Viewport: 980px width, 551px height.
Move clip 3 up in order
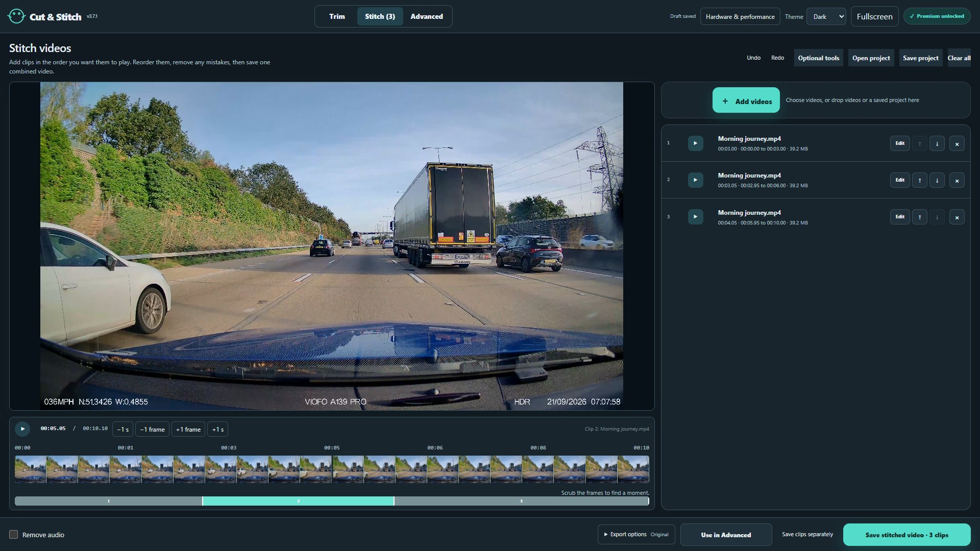click(x=919, y=217)
